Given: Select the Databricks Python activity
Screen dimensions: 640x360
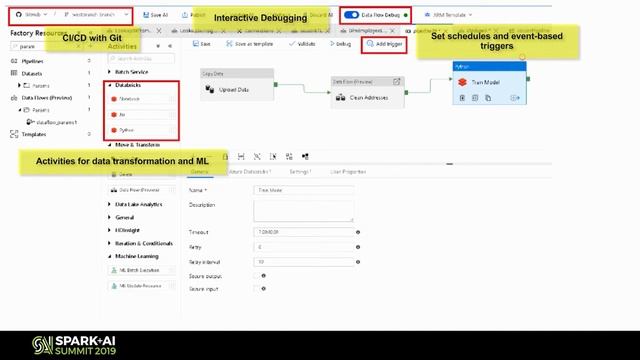Looking at the screenshot, I should pos(141,130).
